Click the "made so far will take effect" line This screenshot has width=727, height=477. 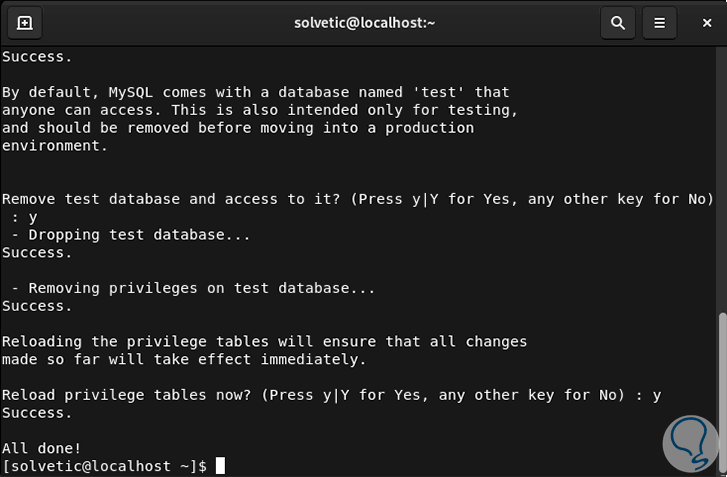[184, 359]
